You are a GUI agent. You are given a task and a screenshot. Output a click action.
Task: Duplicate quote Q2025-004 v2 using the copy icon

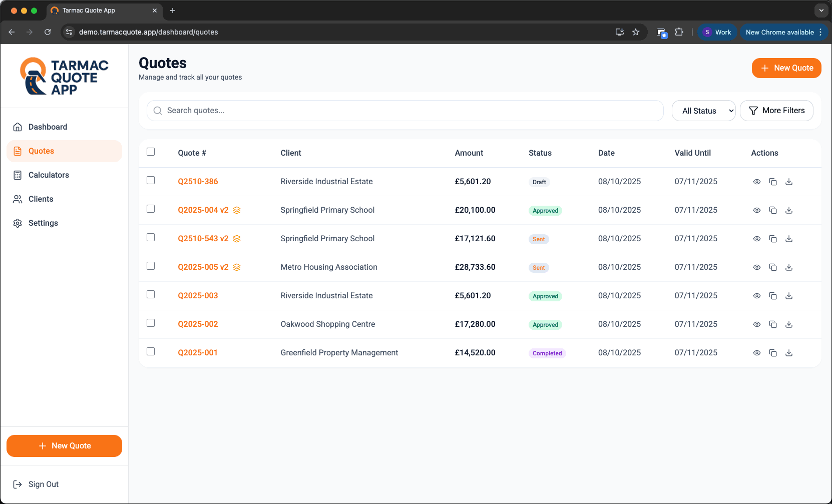point(772,210)
